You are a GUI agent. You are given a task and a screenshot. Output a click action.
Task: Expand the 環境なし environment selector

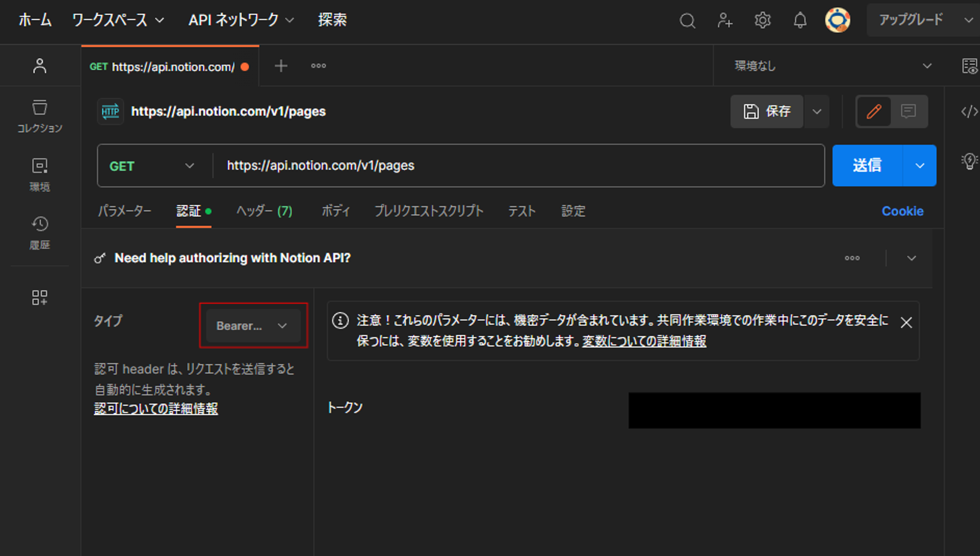(927, 65)
